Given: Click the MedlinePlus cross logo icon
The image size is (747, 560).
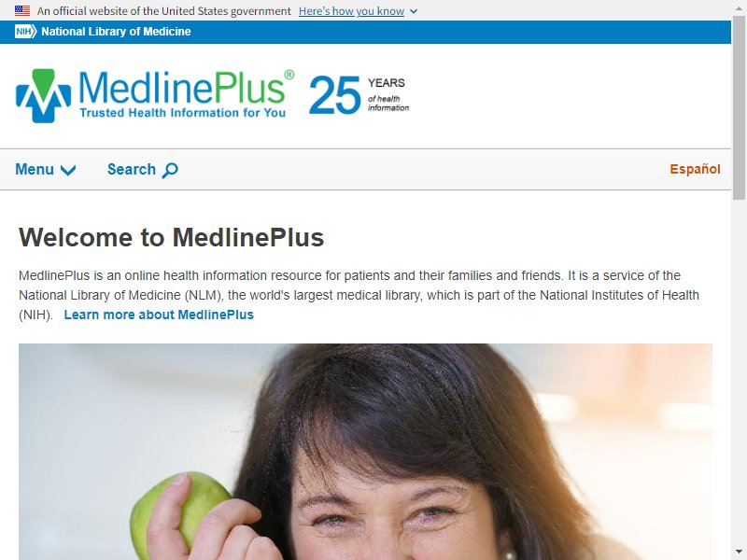Looking at the screenshot, I should (43, 96).
